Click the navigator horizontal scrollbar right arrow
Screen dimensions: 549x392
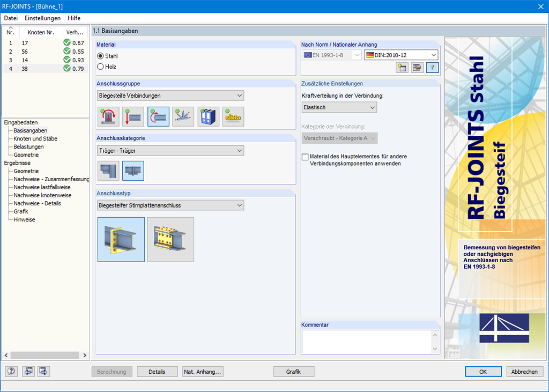[x=85, y=355]
